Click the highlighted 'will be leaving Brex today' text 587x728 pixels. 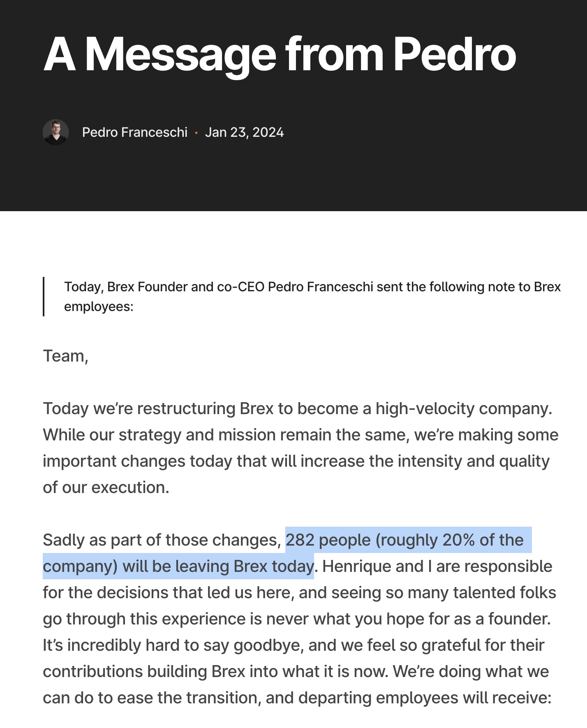[x=218, y=566]
